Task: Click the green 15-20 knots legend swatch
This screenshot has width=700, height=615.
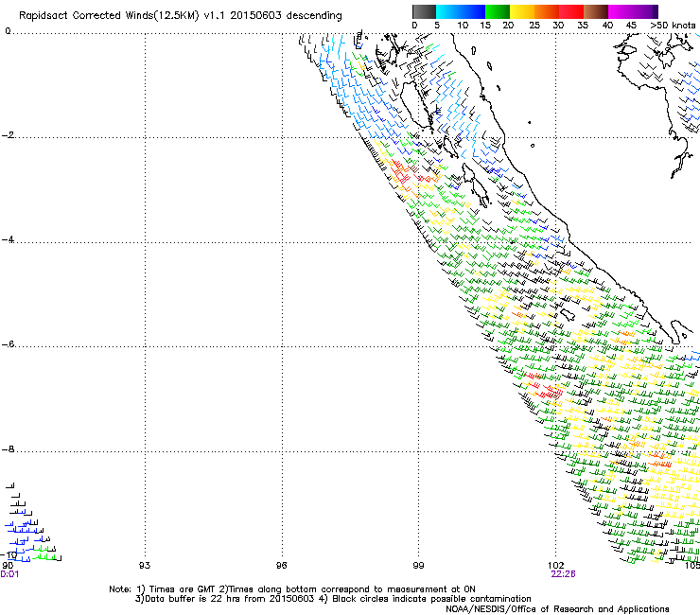Action: (x=498, y=11)
